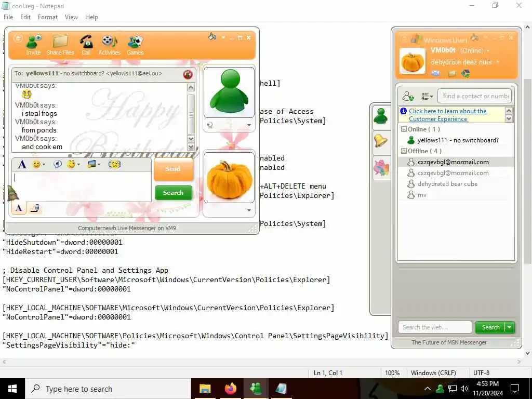
Task: Open the Edit menu in Notepad
Action: (x=25, y=17)
